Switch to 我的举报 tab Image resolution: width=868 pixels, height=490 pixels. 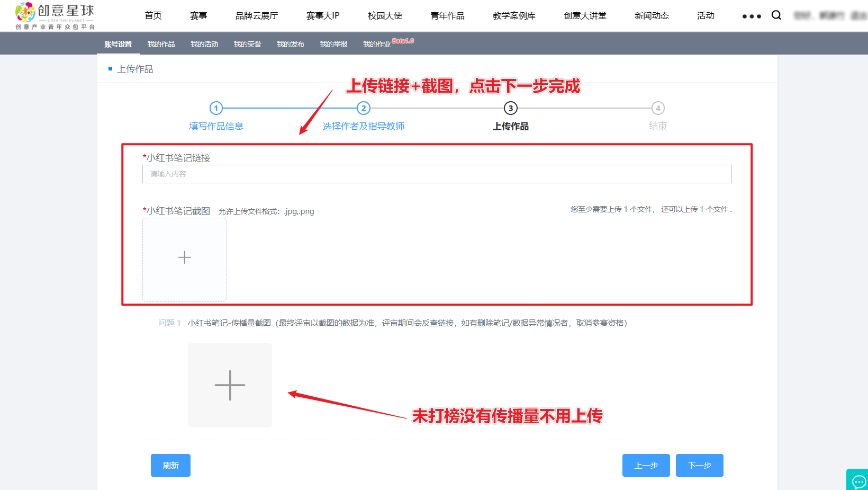[x=333, y=44]
